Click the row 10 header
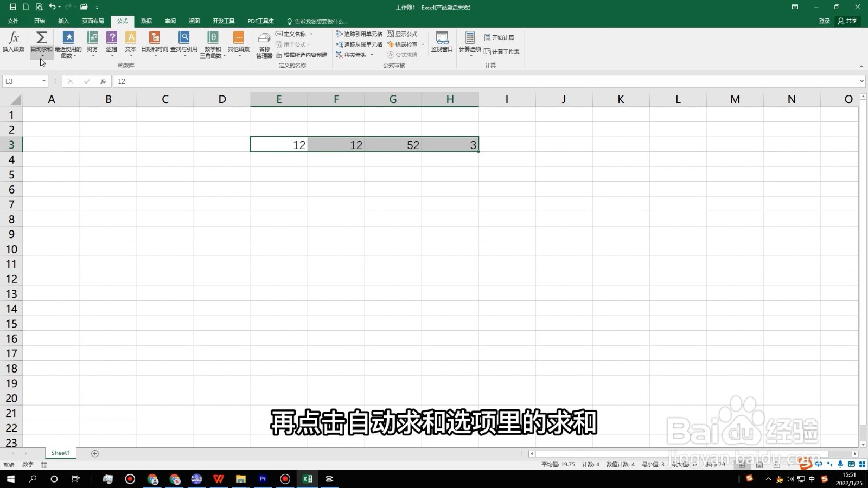 11,249
